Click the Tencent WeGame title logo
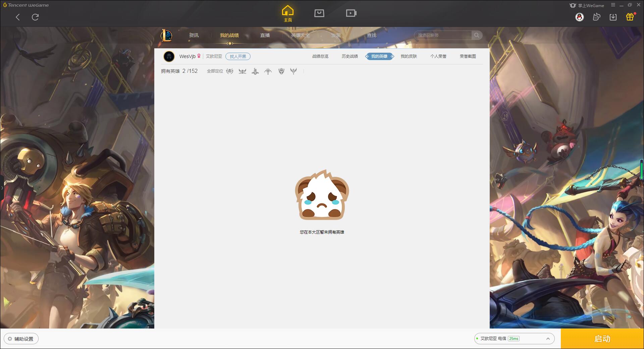Image resolution: width=644 pixels, height=349 pixels. point(26,5)
